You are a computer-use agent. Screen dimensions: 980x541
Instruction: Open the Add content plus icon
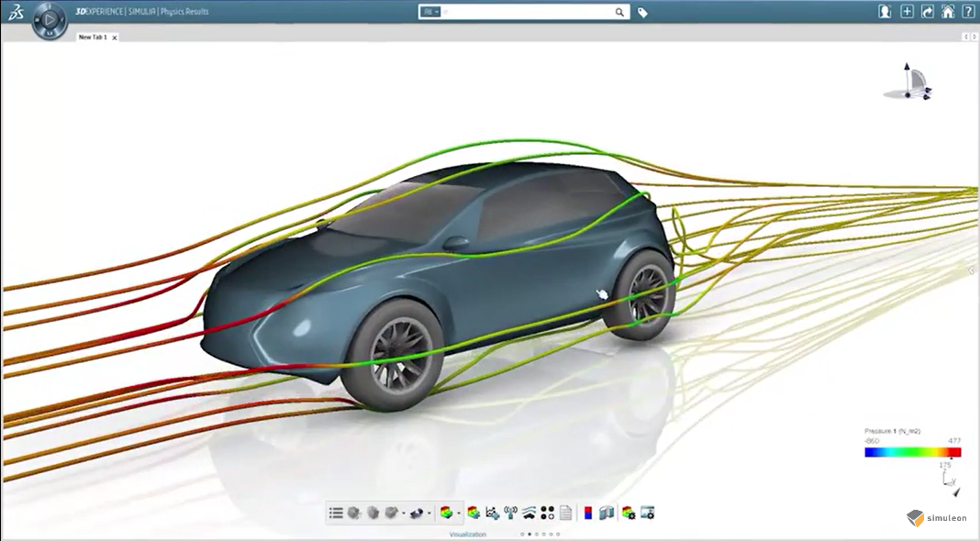tap(908, 12)
